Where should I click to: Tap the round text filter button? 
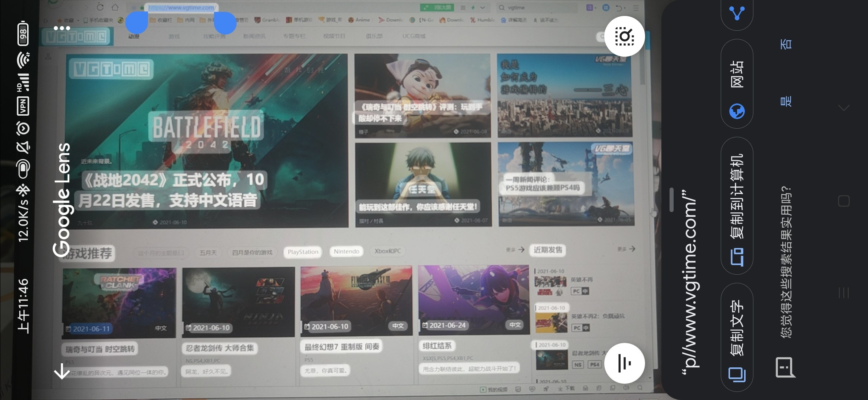click(x=624, y=363)
